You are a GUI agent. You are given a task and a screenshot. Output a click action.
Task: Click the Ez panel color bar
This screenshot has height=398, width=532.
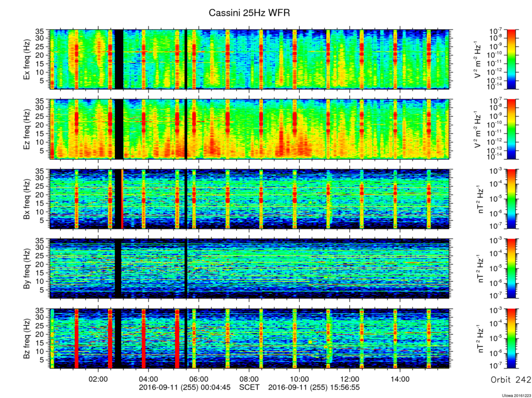point(511,129)
